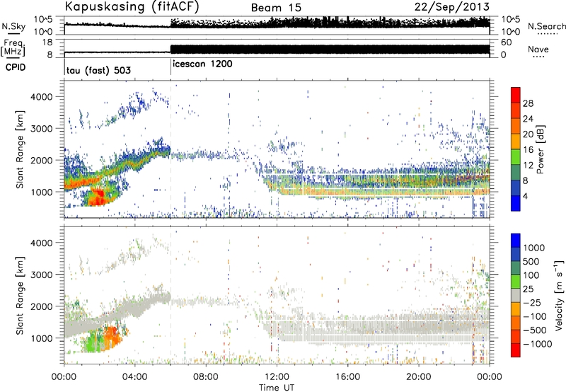Click the 16:00 time tick label
The height and width of the screenshot is (392, 566).
click(347, 377)
